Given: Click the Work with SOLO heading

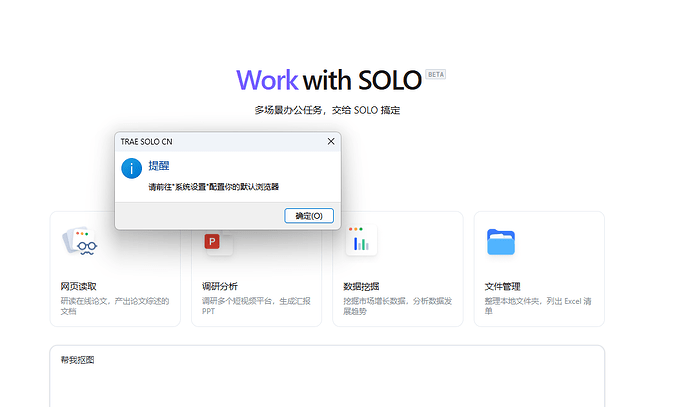Looking at the screenshot, I should pos(329,80).
